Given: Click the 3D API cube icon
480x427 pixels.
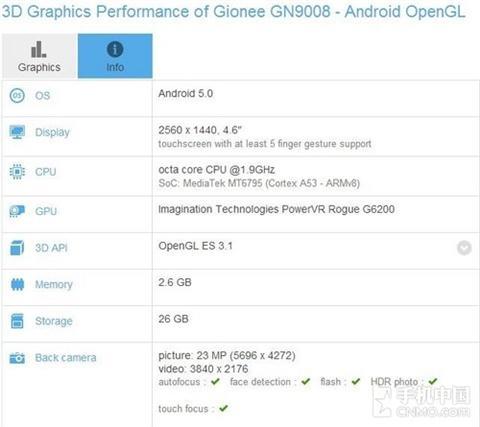Looking at the screenshot, I should (x=17, y=248).
